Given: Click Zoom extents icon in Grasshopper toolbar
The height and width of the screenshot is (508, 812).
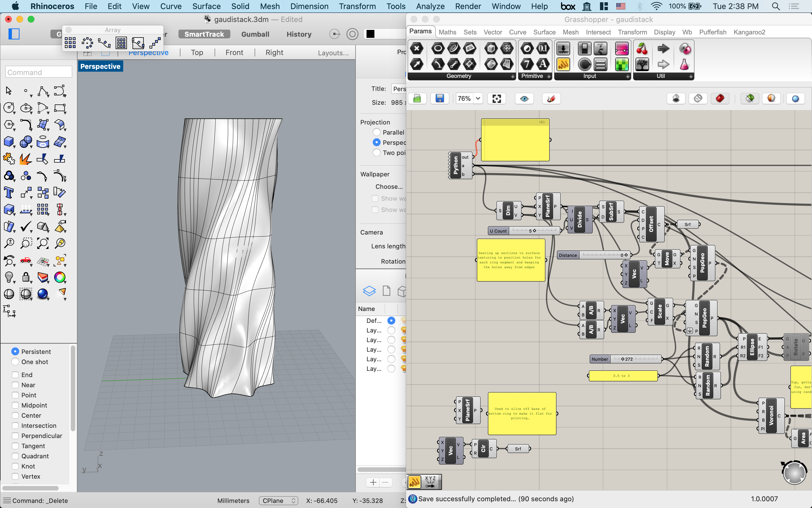Looking at the screenshot, I should pyautogui.click(x=497, y=98).
